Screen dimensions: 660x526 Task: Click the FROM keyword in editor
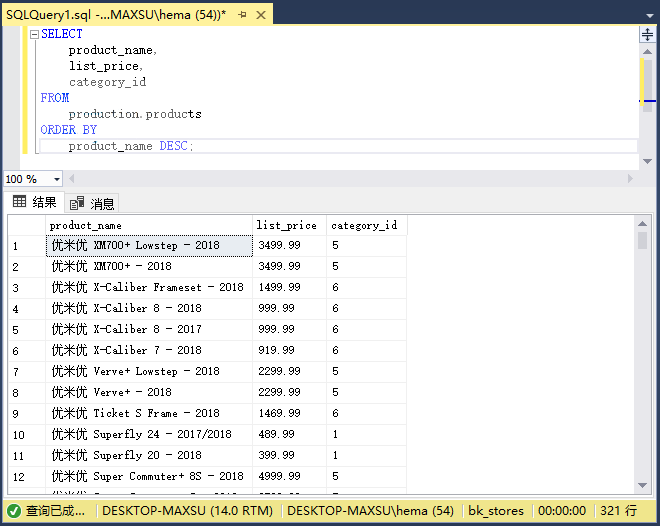(55, 98)
